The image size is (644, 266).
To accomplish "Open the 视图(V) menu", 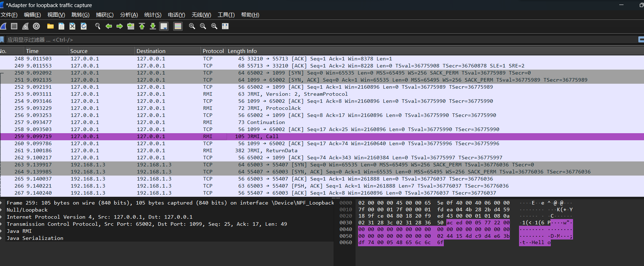I will [x=56, y=15].
